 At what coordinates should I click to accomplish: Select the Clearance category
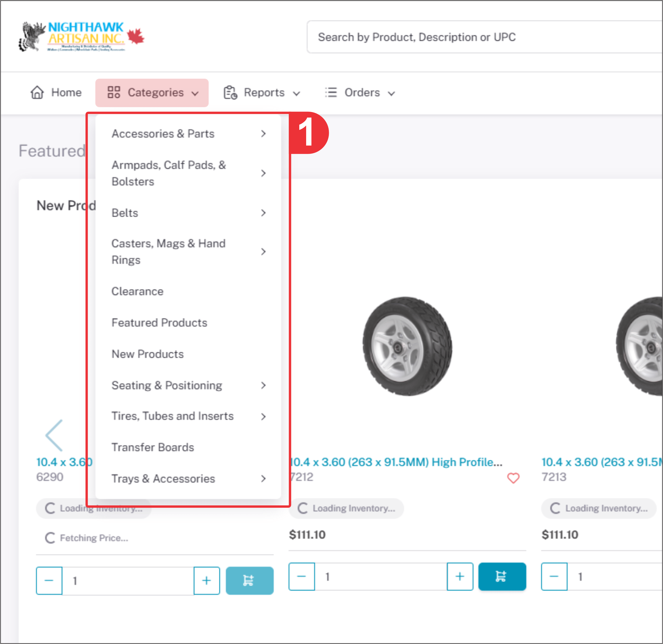pyautogui.click(x=137, y=291)
